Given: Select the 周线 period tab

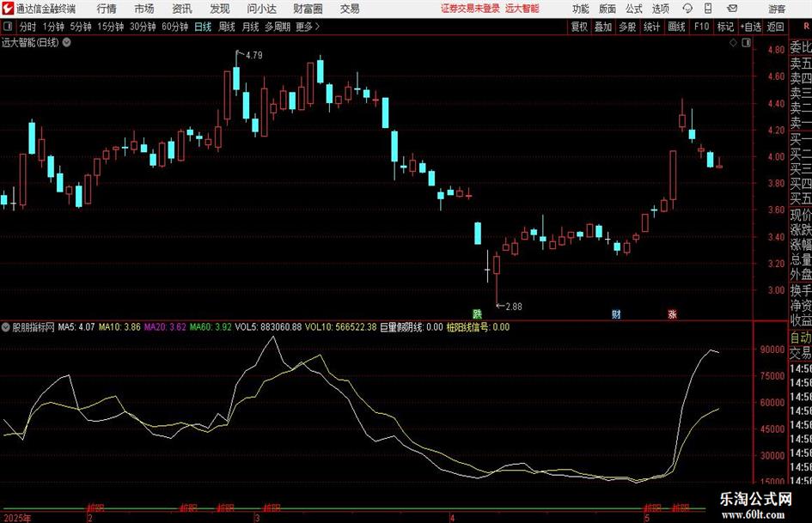Looking at the screenshot, I should [227, 27].
